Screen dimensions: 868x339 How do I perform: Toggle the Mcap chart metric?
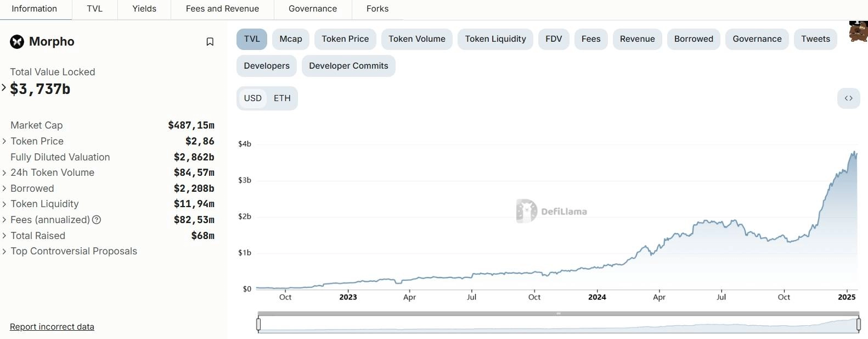coord(290,39)
